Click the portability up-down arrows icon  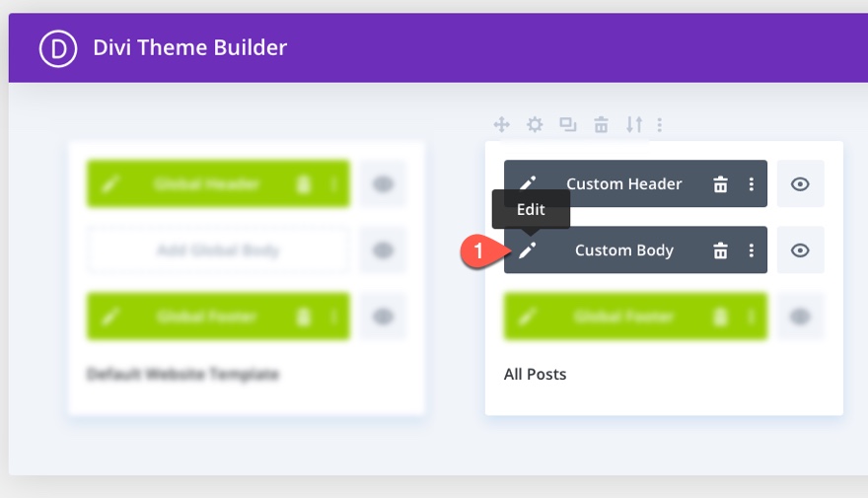634,124
